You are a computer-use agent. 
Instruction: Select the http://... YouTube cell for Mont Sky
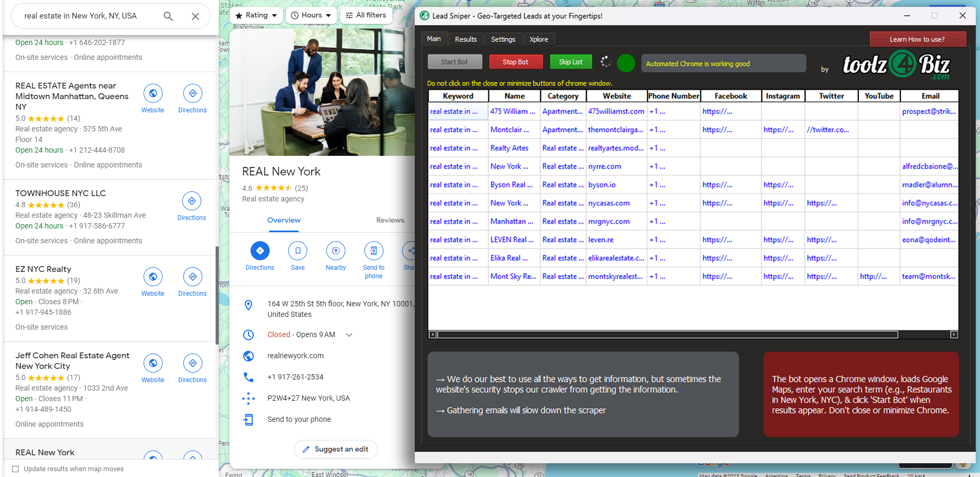[879, 276]
